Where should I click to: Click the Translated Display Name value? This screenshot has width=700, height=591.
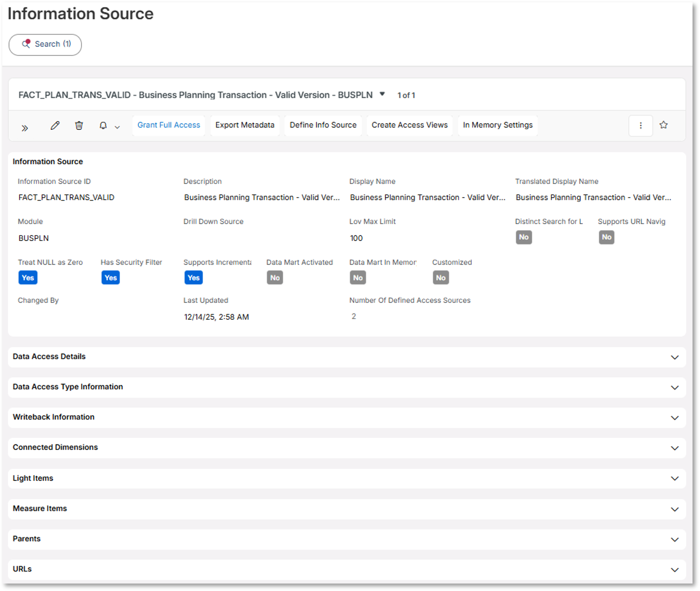(594, 197)
